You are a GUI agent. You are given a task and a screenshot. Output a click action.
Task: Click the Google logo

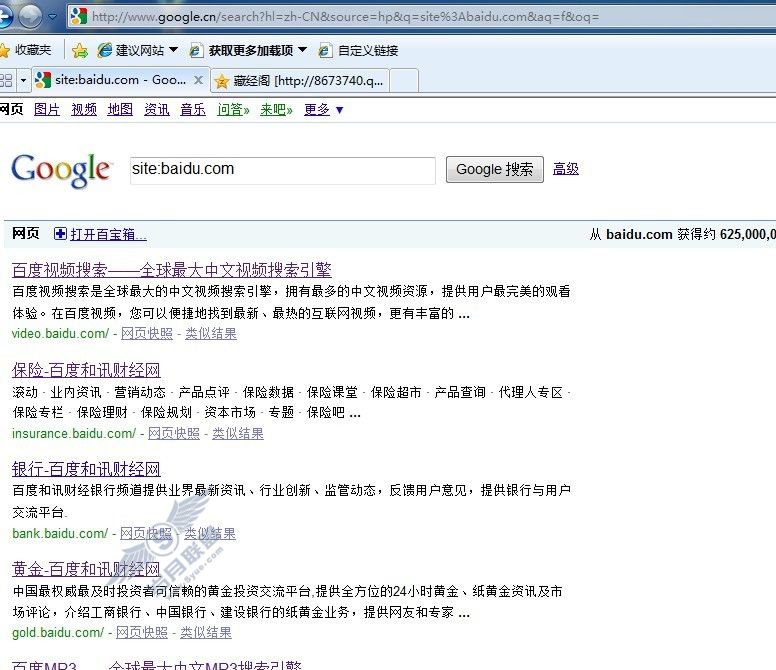[61, 170]
